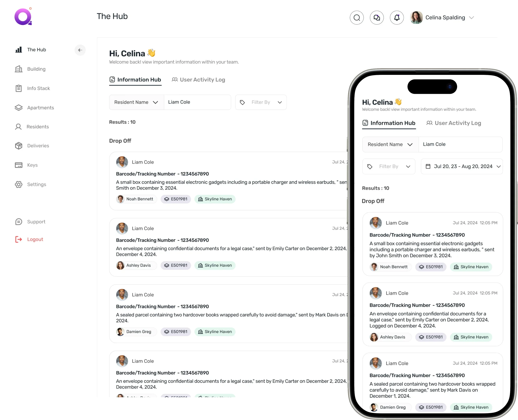The height and width of the screenshot is (420, 518).
Task: Open Keys from the sidebar
Action: coord(32,165)
